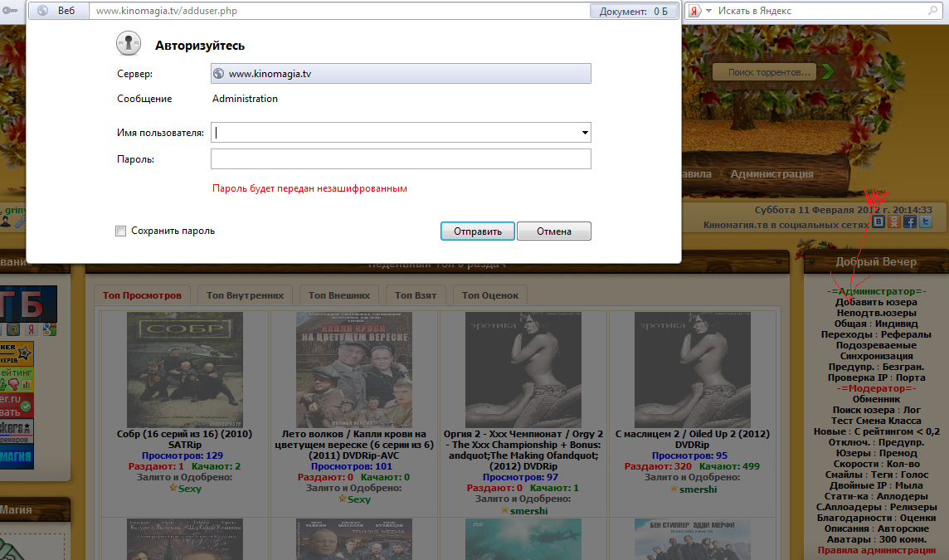Click the Отправить button
This screenshot has width=949, height=560.
tap(478, 231)
